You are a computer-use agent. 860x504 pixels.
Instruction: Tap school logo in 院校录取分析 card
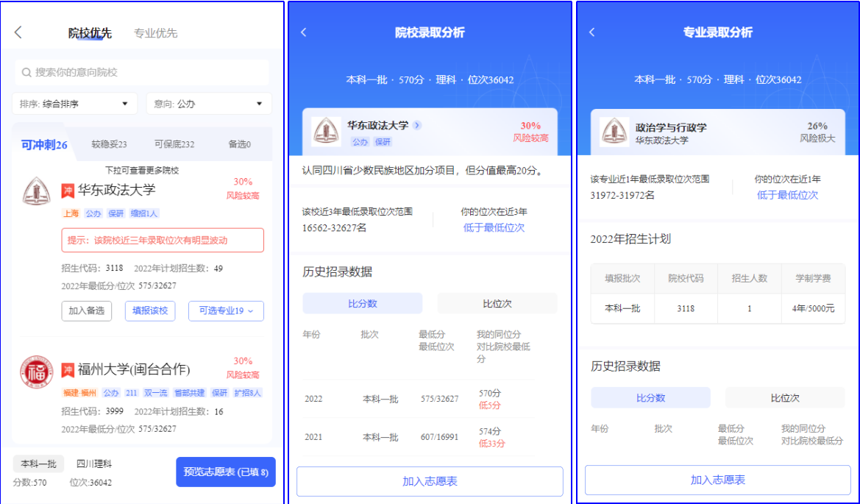[x=327, y=132]
